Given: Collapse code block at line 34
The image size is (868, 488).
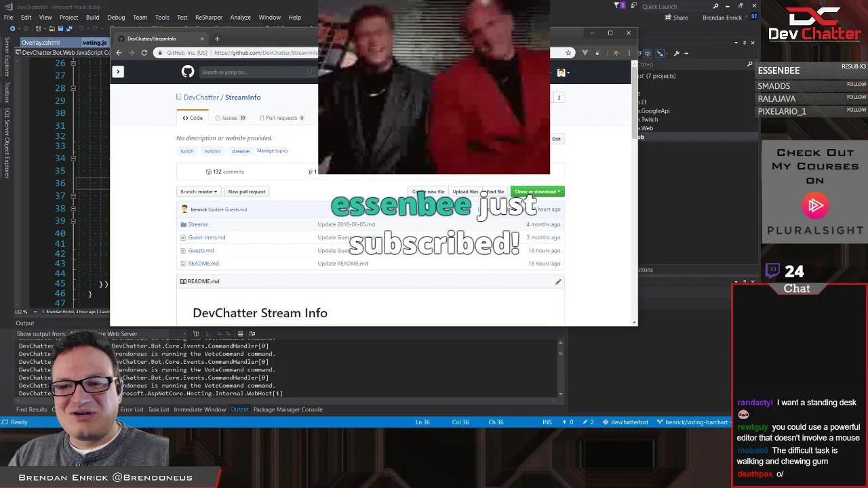Looking at the screenshot, I should pyautogui.click(x=73, y=158).
